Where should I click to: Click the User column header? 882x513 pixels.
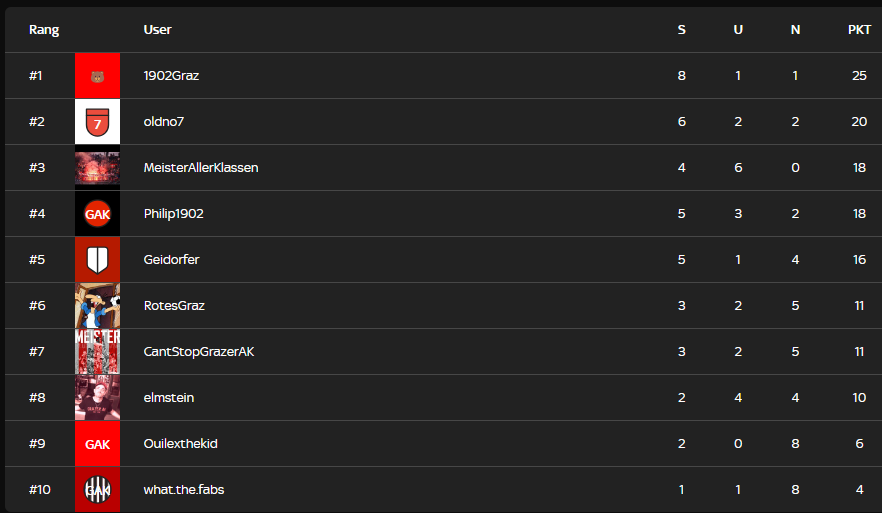[x=157, y=30]
